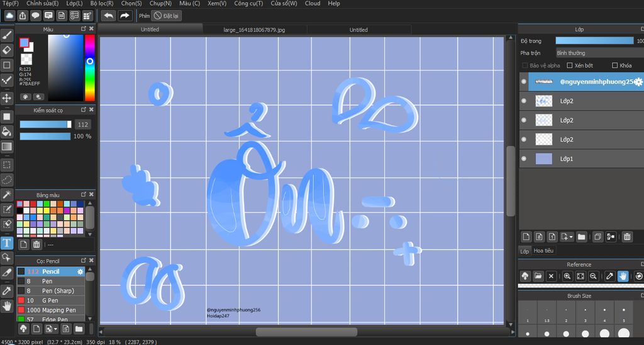Screen dimensions: 644x345
Task: Select the Brush tool in the left toolbar
Action: point(6,36)
